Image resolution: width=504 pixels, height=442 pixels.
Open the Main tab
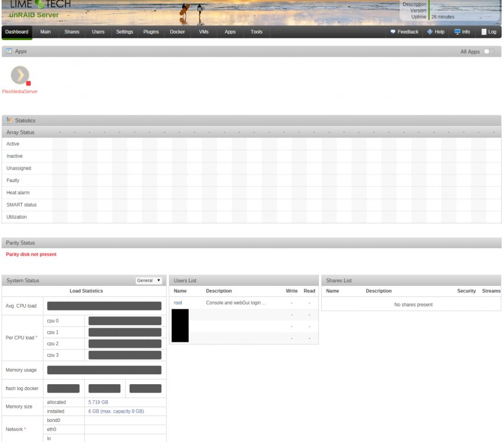tap(45, 32)
